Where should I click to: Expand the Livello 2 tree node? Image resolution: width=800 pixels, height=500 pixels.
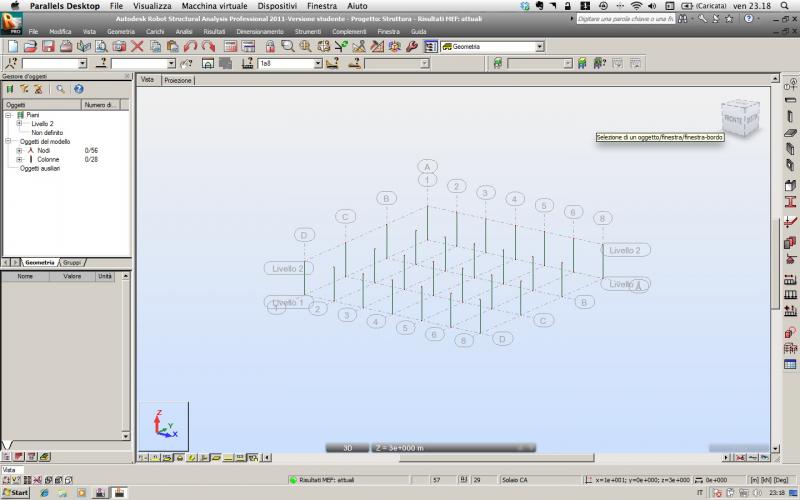[x=19, y=124]
